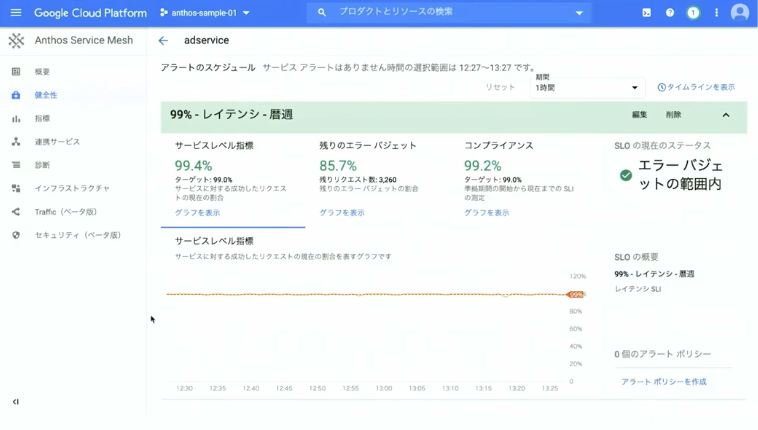Click the 概要 overview sidebar icon
The height and width of the screenshot is (430, 758).
16,72
